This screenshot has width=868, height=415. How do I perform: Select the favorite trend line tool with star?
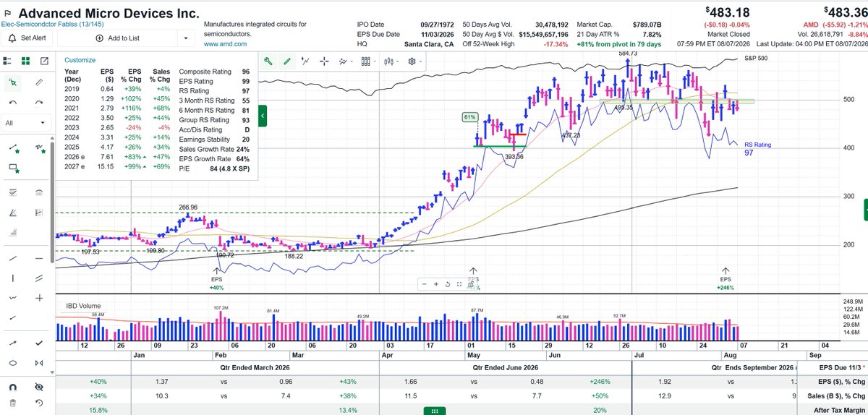tap(14, 147)
